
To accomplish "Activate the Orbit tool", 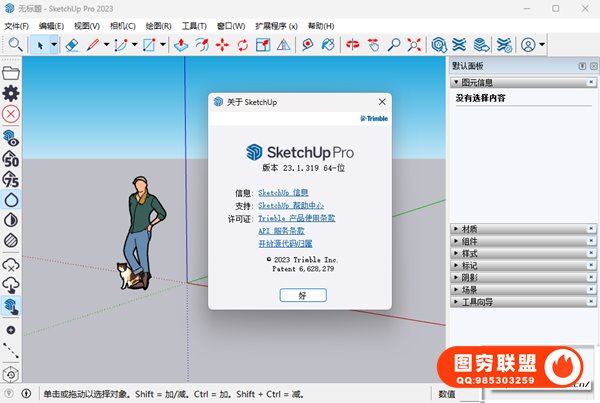I will tap(351, 45).
